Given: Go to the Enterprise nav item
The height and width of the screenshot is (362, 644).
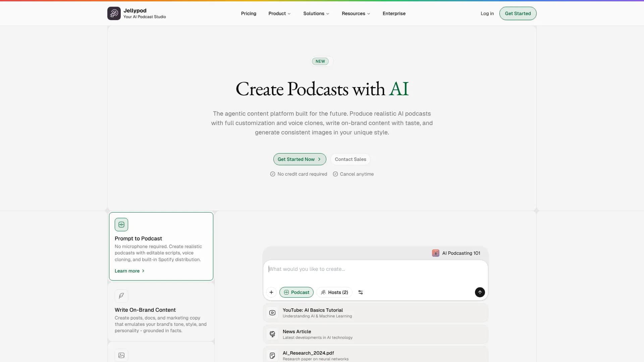Looking at the screenshot, I should (394, 13).
